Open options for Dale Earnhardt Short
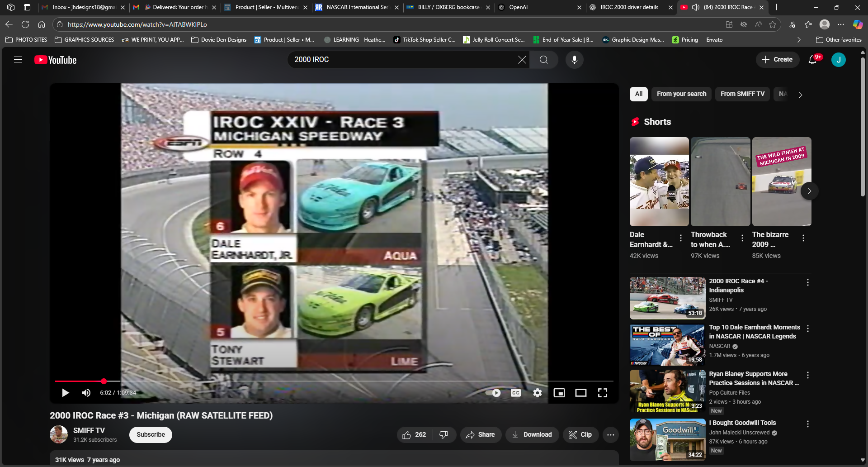The height and width of the screenshot is (467, 868). (681, 238)
